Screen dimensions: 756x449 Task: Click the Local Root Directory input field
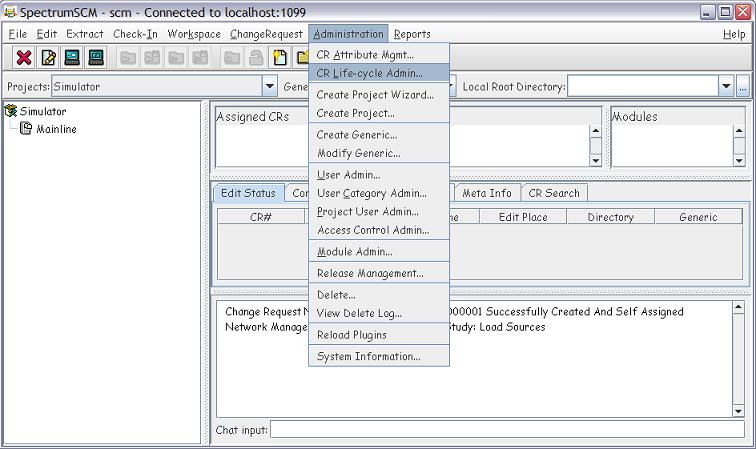[643, 86]
